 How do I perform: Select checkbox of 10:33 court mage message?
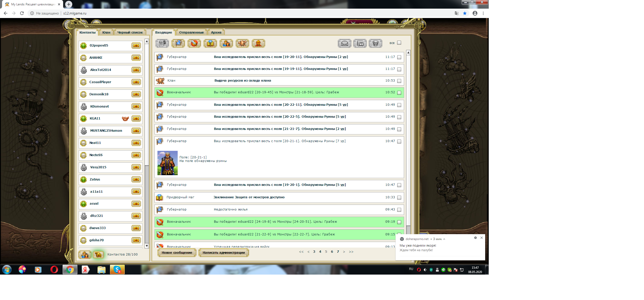click(399, 198)
